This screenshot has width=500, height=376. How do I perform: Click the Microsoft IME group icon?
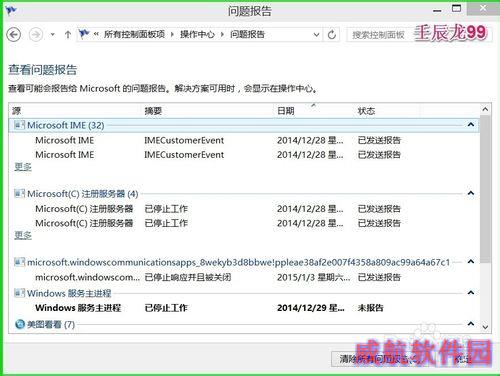pyautogui.click(x=19, y=125)
